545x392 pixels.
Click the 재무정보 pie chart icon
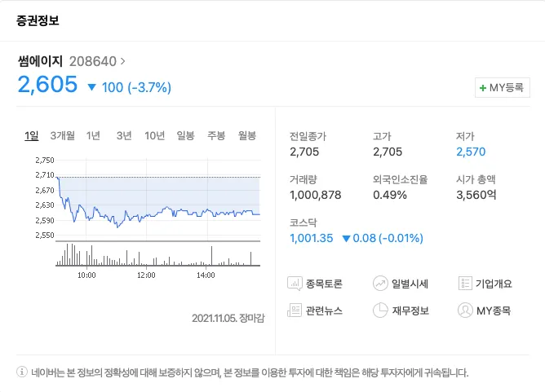click(380, 311)
